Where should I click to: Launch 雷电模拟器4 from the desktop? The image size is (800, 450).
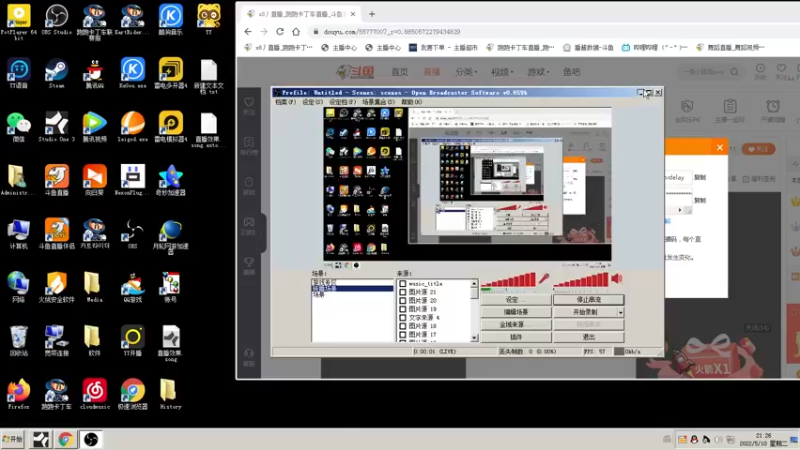(x=170, y=127)
